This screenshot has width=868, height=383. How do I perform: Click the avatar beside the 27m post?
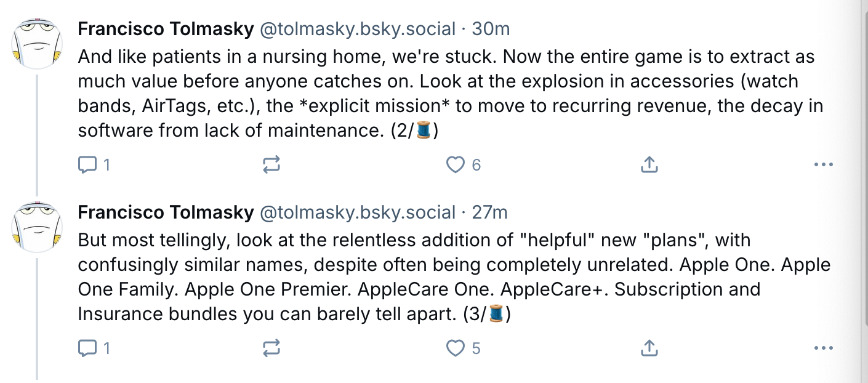[38, 226]
